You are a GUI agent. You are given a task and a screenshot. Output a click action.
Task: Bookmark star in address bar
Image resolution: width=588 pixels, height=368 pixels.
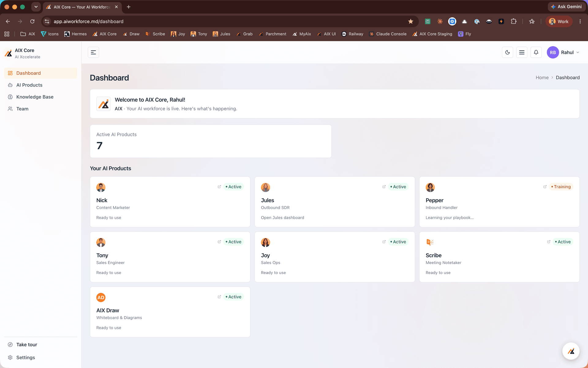[x=411, y=21]
